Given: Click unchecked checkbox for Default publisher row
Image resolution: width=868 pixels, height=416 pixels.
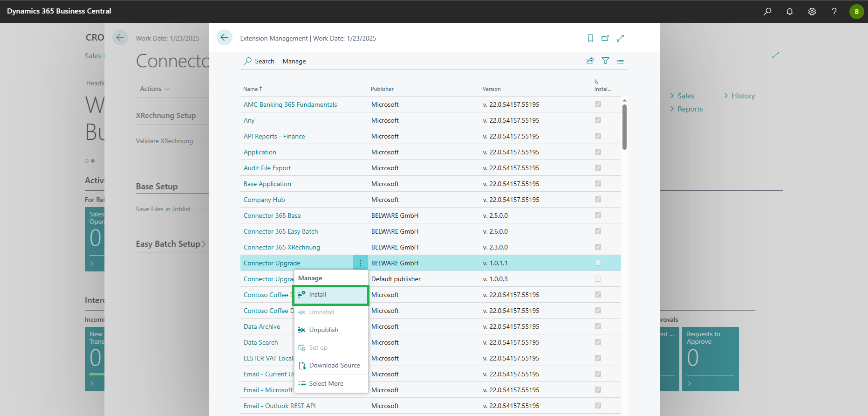Looking at the screenshot, I should [598, 279].
